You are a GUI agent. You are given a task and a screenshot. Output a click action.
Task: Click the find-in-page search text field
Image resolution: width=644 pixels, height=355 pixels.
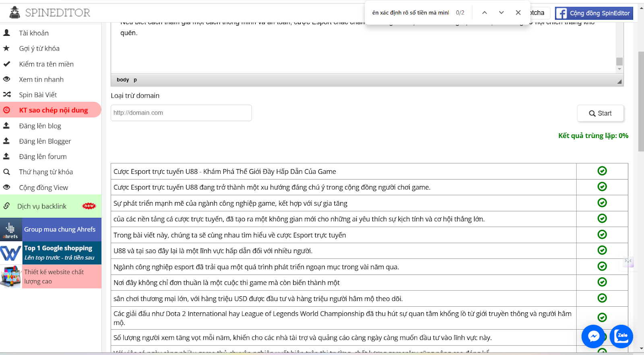(x=411, y=12)
